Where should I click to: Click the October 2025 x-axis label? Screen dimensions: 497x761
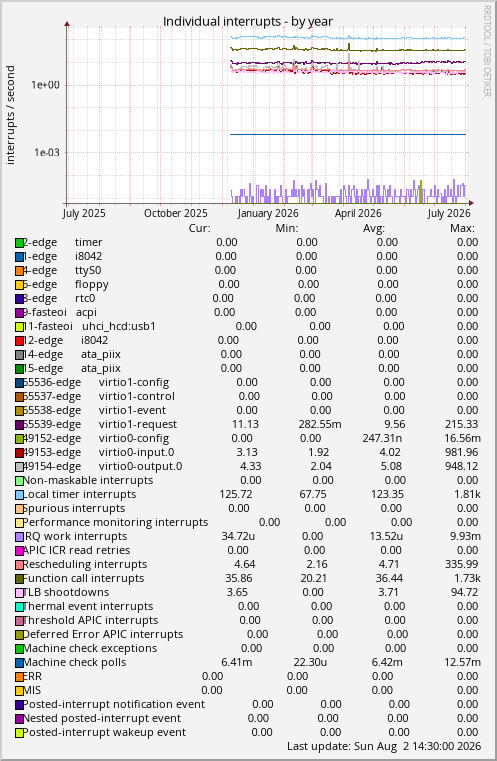point(176,213)
